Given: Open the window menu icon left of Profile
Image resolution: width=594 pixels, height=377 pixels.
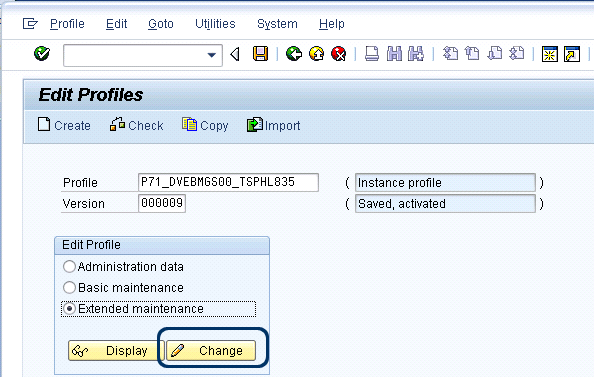Looking at the screenshot, I should (x=30, y=24).
